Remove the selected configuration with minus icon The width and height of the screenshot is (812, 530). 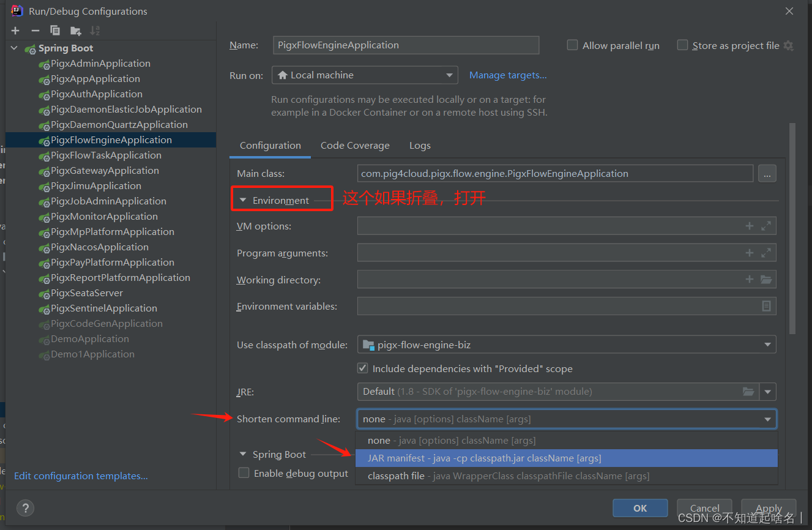[35, 30]
